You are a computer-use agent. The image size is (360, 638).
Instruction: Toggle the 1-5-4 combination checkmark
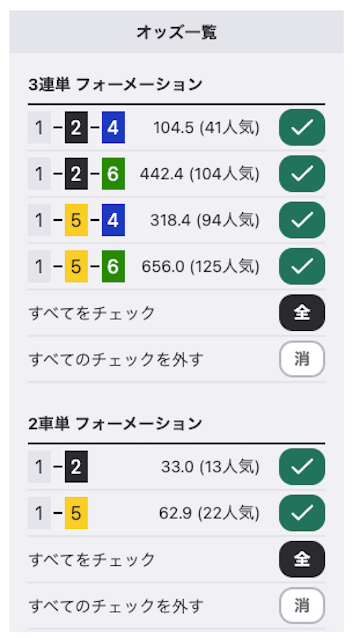[x=302, y=220]
